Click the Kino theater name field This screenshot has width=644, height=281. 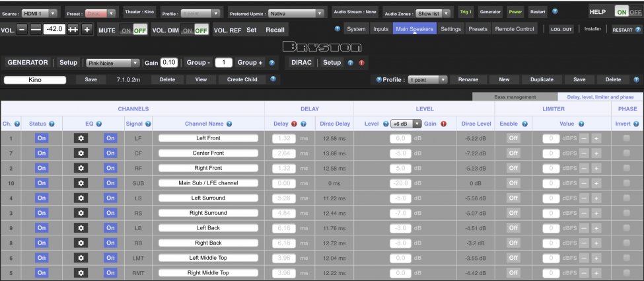(35, 80)
